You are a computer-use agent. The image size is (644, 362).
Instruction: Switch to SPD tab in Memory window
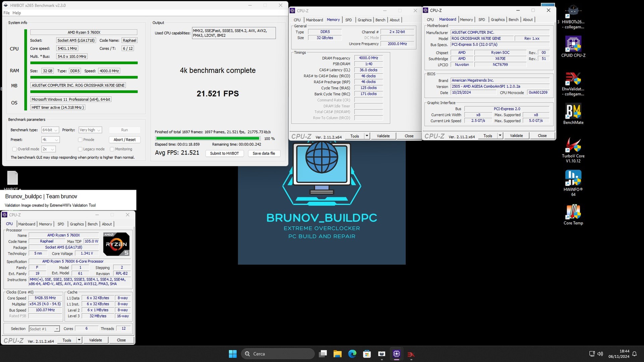348,20
